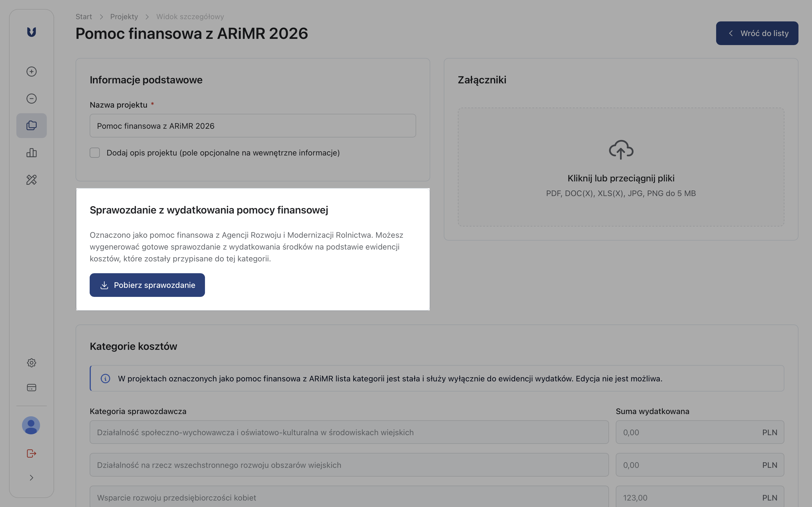812x507 pixels.
Task: Expand the sidebar with the chevron arrow
Action: pyautogui.click(x=32, y=478)
